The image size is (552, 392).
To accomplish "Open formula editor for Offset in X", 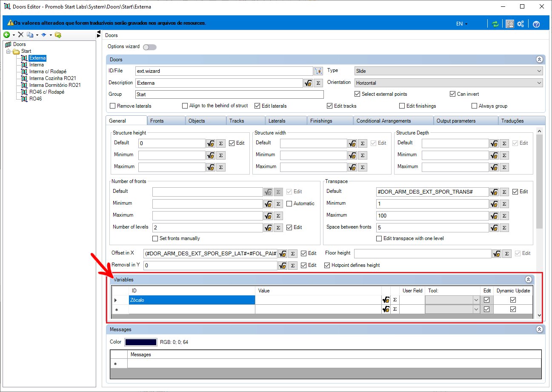I will pyautogui.click(x=283, y=254).
